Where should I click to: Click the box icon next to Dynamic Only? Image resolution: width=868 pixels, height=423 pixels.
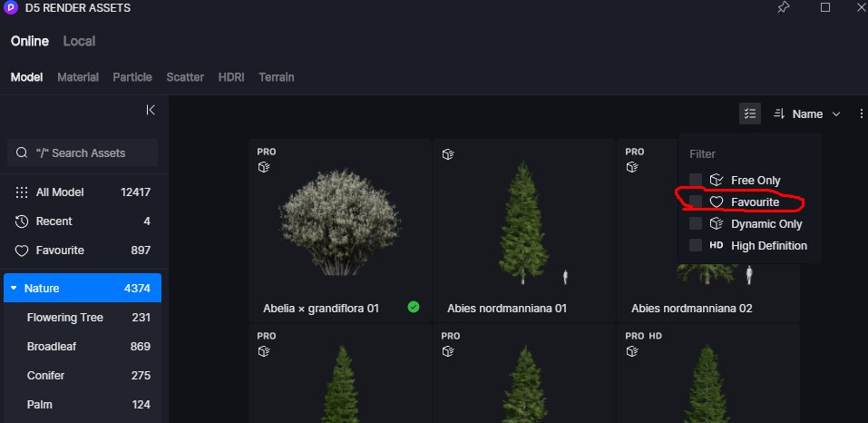coord(717,223)
